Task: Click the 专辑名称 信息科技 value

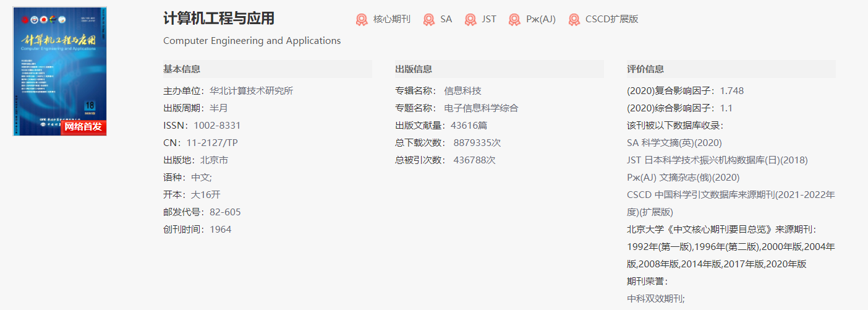Action: [462, 91]
